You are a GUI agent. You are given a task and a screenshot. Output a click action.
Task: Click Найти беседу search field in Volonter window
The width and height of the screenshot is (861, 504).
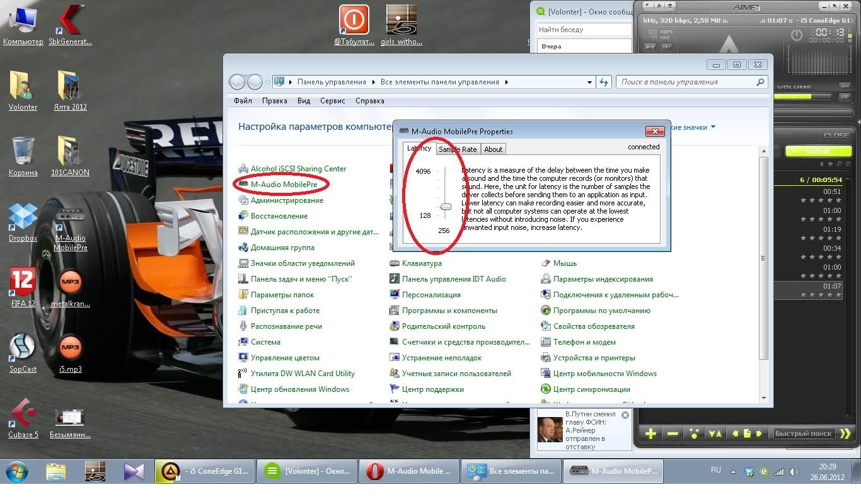(x=583, y=30)
